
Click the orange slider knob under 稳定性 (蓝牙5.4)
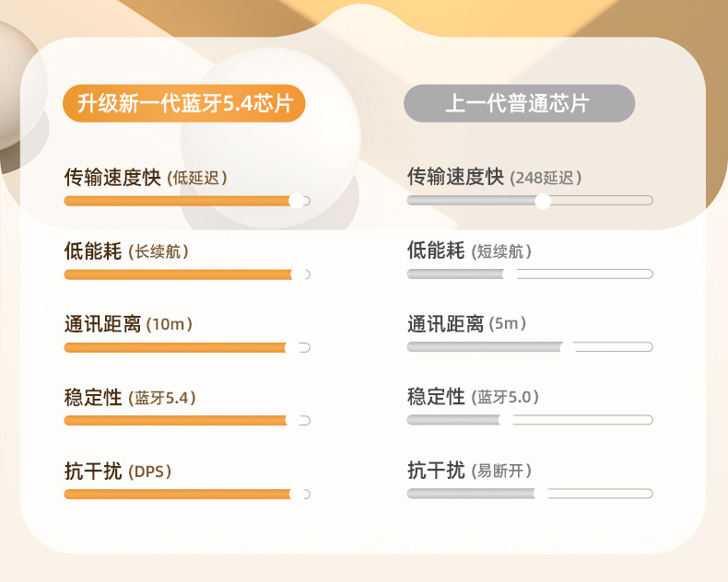pos(293,421)
